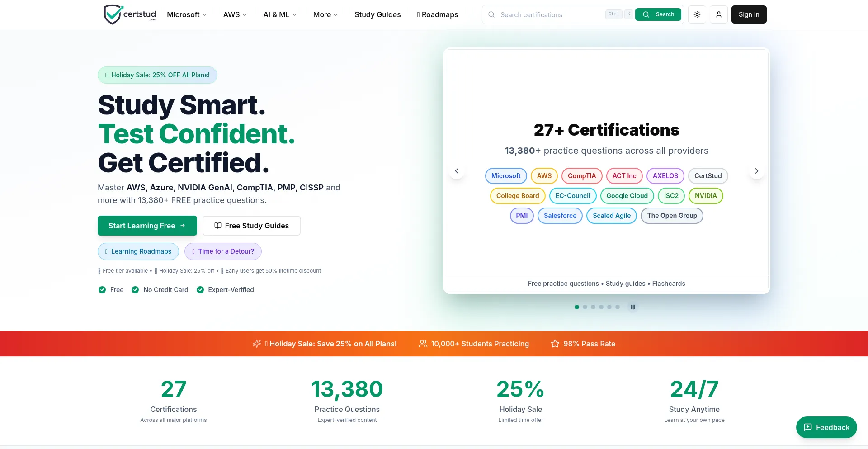Open the Feedback widget
Viewport: 868px width, 449px height.
coord(826,427)
